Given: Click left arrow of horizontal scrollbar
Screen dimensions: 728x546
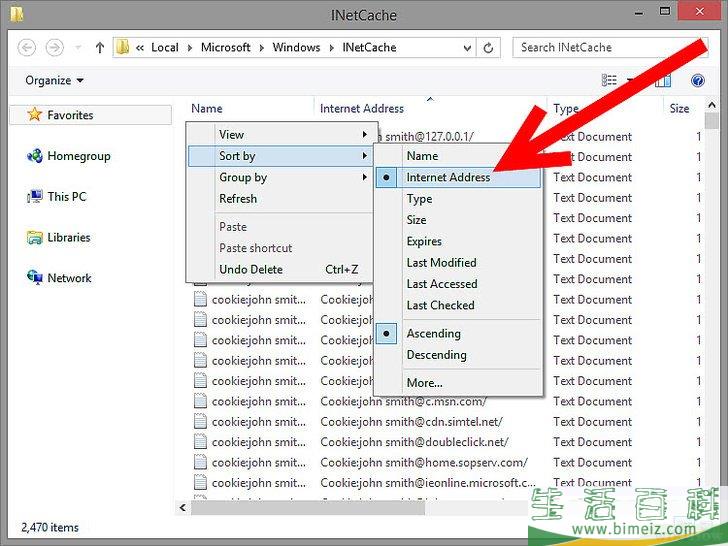Looking at the screenshot, I should tap(183, 508).
